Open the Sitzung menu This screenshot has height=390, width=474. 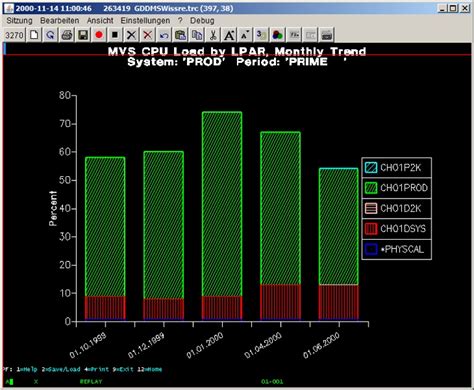pyautogui.click(x=19, y=21)
